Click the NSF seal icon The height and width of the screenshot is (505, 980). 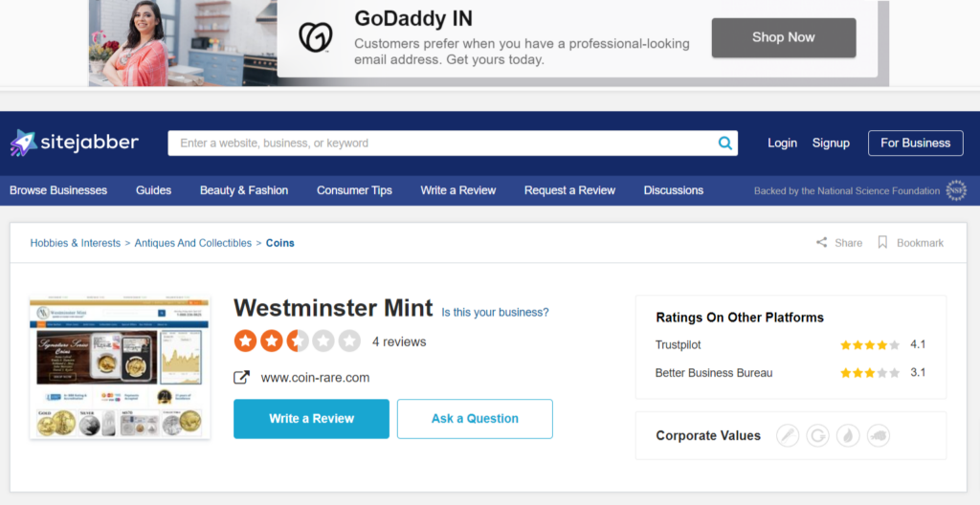click(956, 190)
